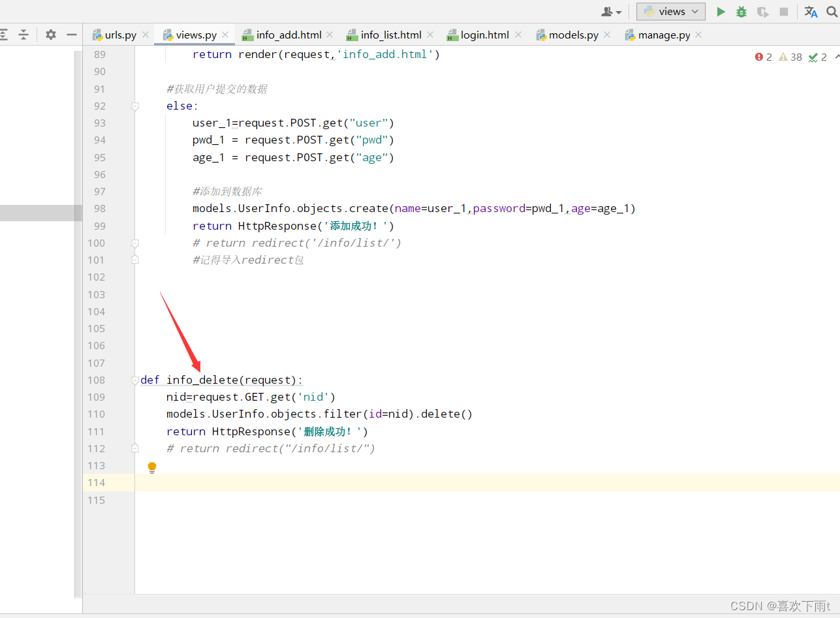Click comment '#记得导入redirect包'
Image resolution: width=840 pixels, height=618 pixels.
click(x=248, y=260)
